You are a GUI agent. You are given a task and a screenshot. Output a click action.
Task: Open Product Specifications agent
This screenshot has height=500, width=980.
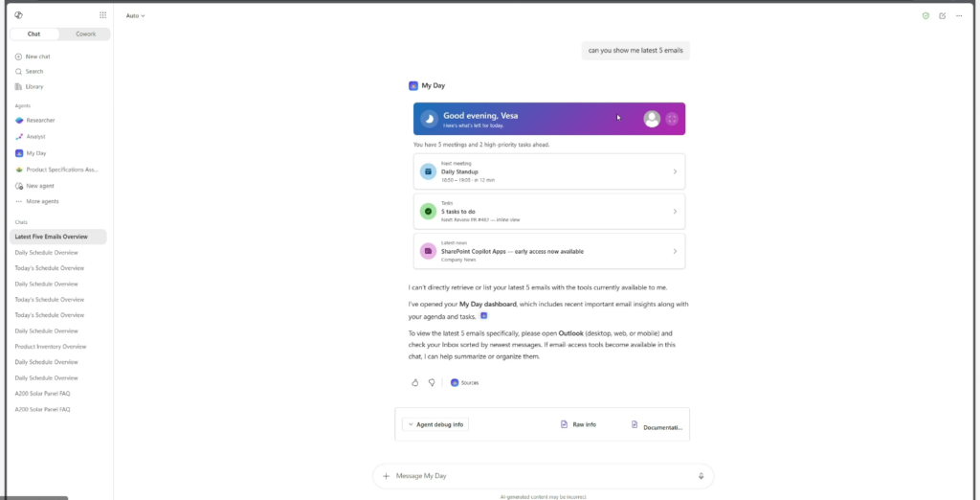pyautogui.click(x=56, y=170)
